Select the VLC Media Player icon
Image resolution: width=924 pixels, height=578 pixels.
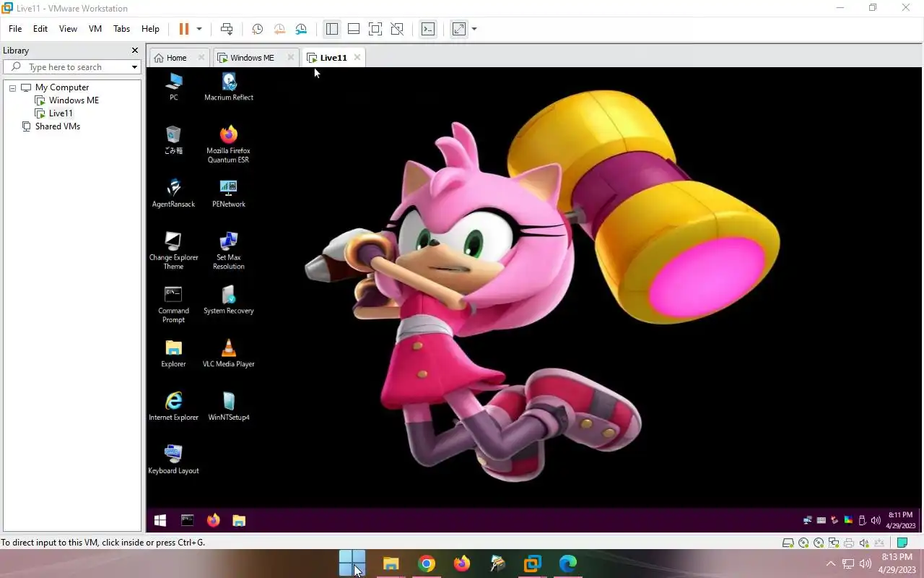click(229, 353)
